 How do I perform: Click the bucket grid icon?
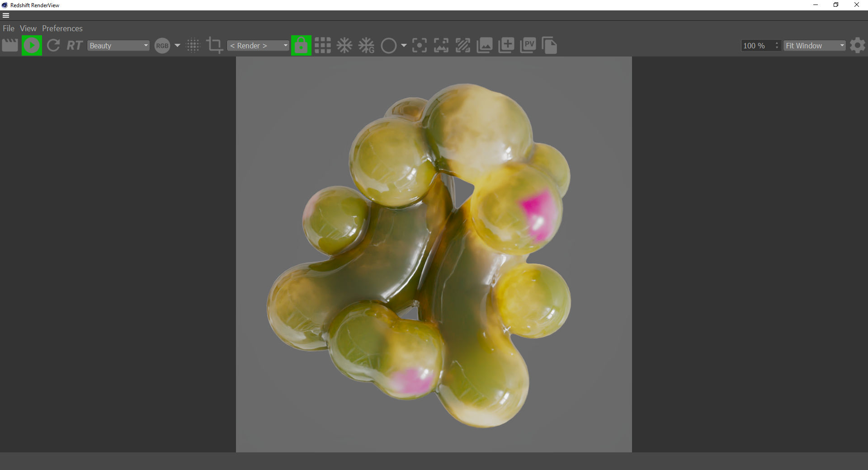(323, 46)
